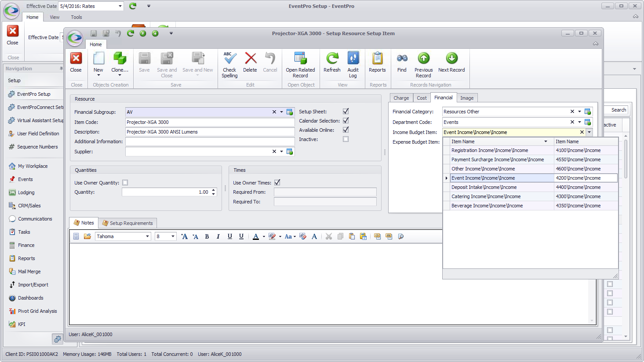Open the font size dropdown showing 8
The height and width of the screenshot is (362, 644).
[173, 236]
